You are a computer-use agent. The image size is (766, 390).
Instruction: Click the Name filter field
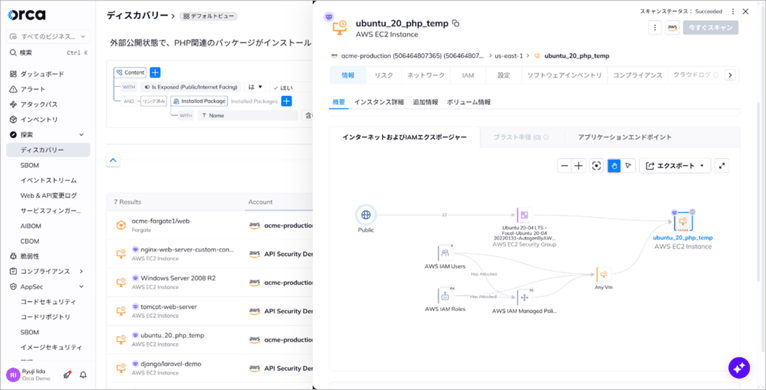click(248, 116)
